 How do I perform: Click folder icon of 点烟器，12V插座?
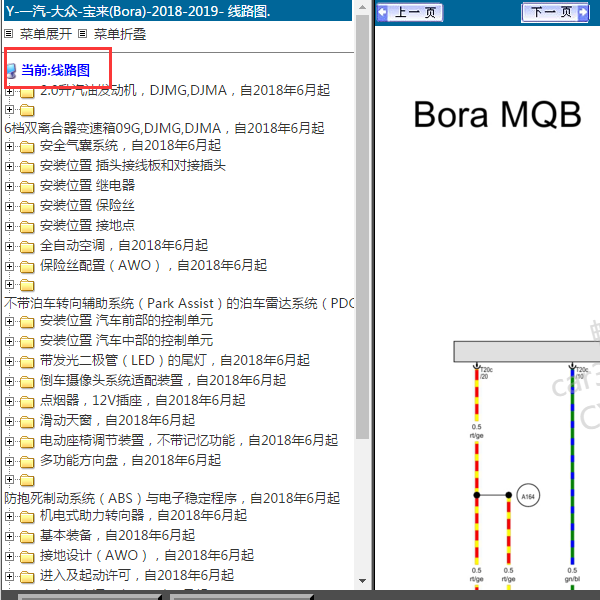27,402
